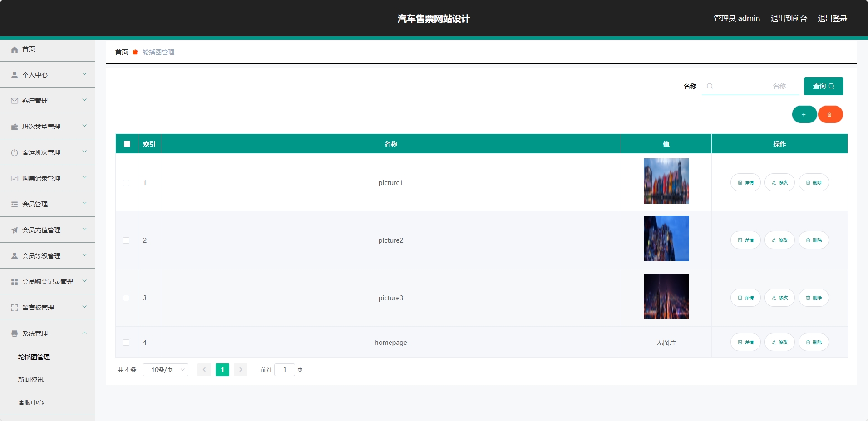Click 详情 button for picture1
The width and height of the screenshot is (868, 421).
[x=745, y=182]
